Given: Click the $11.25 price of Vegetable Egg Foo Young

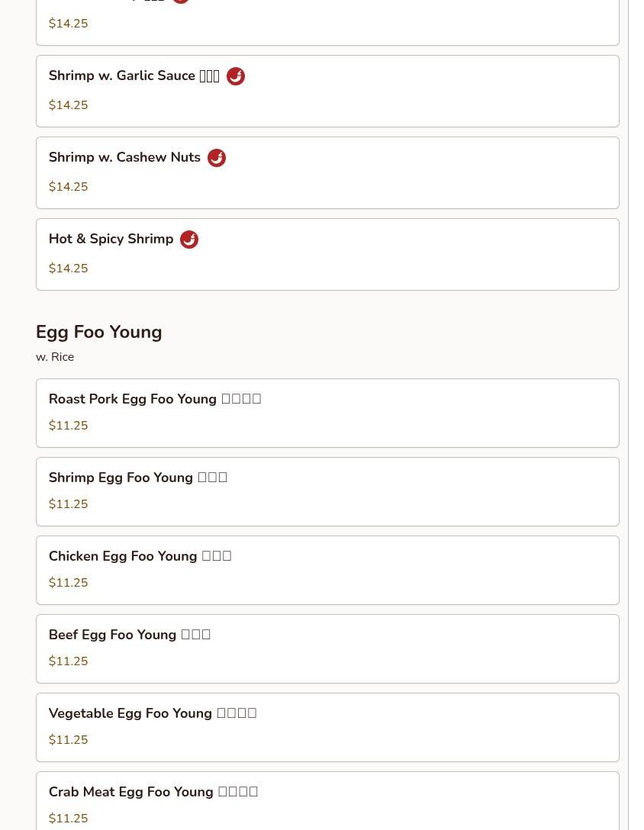Looking at the screenshot, I should pyautogui.click(x=69, y=740).
